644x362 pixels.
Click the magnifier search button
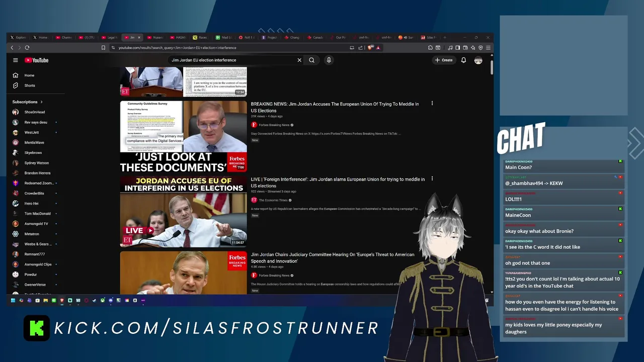click(312, 60)
